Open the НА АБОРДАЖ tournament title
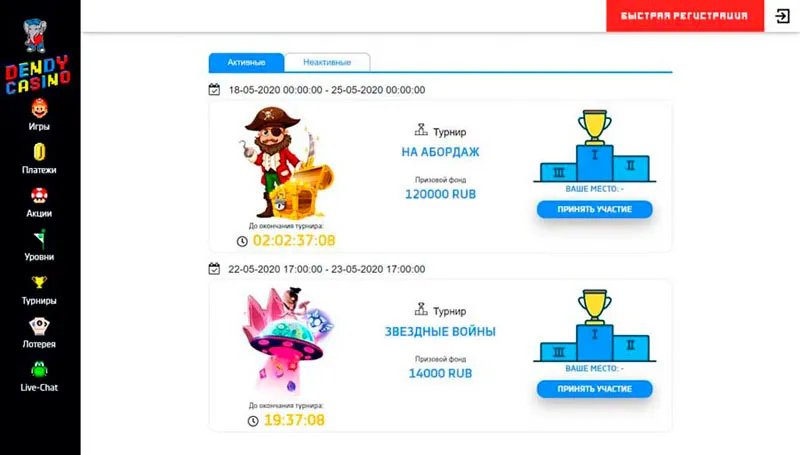Image resolution: width=800 pixels, height=455 pixels. pyautogui.click(x=440, y=152)
